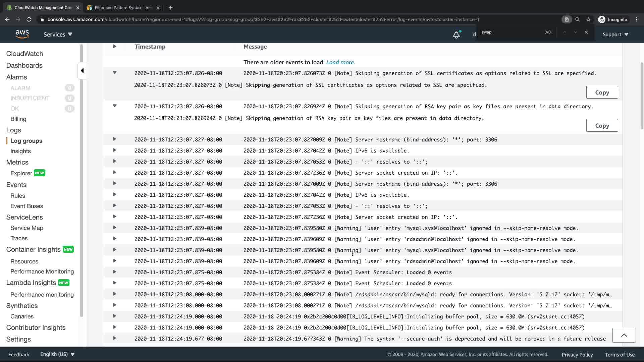The height and width of the screenshot is (362, 644).
Task: Open English (US) language selector
Action: pyautogui.click(x=57, y=354)
